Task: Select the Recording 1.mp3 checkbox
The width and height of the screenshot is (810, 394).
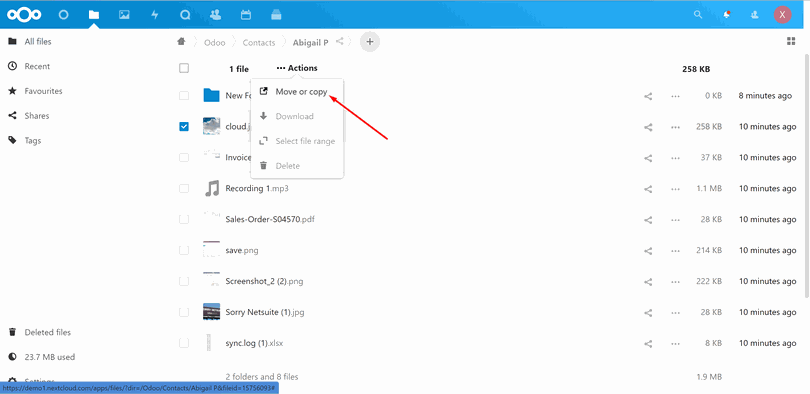Action: pyautogui.click(x=184, y=188)
